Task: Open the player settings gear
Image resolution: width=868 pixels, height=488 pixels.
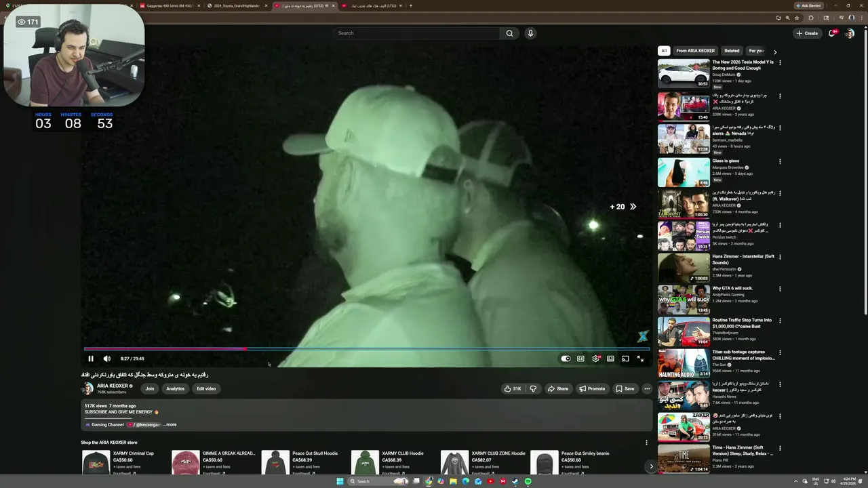Action: tap(595, 359)
